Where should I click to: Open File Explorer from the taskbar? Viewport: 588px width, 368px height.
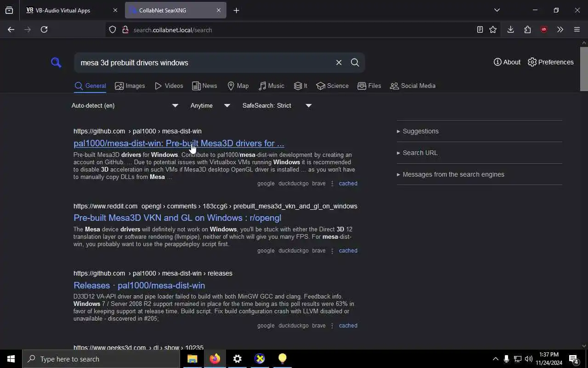pyautogui.click(x=192, y=359)
